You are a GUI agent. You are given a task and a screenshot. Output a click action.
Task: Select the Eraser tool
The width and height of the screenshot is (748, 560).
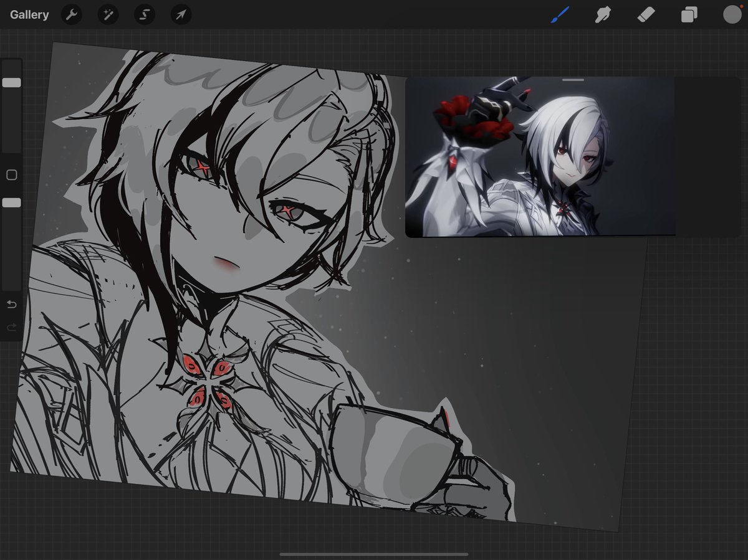[x=646, y=14]
